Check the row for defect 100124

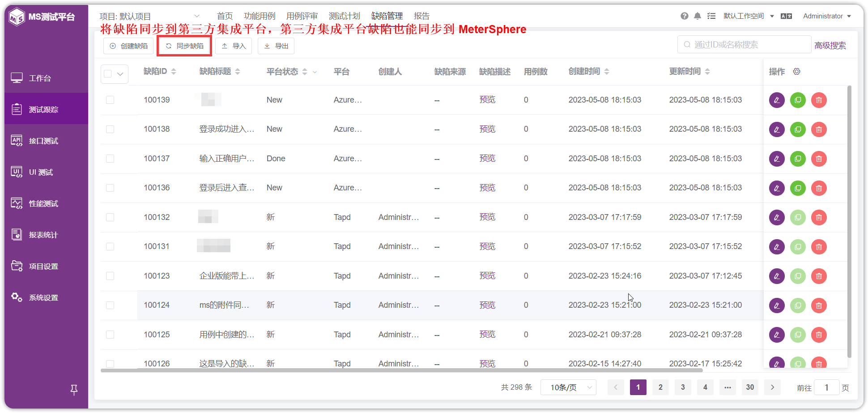110,305
